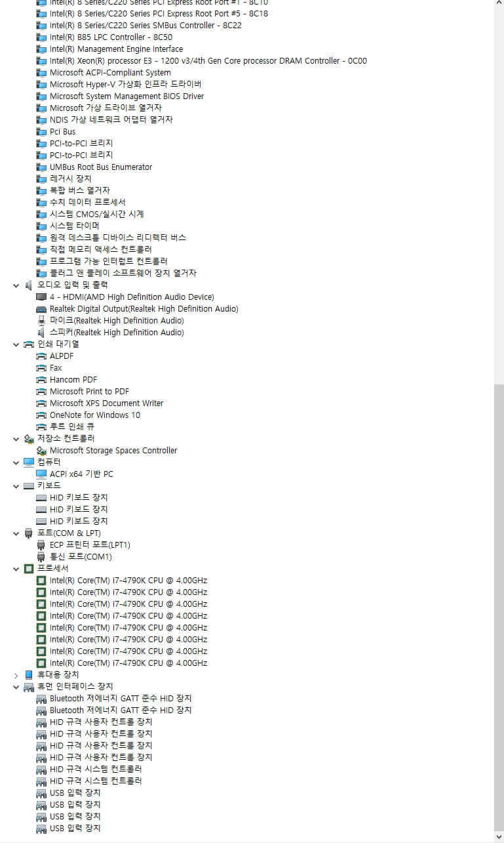Click the Hancom PDF printer icon
This screenshot has height=843, width=504.
point(41,379)
